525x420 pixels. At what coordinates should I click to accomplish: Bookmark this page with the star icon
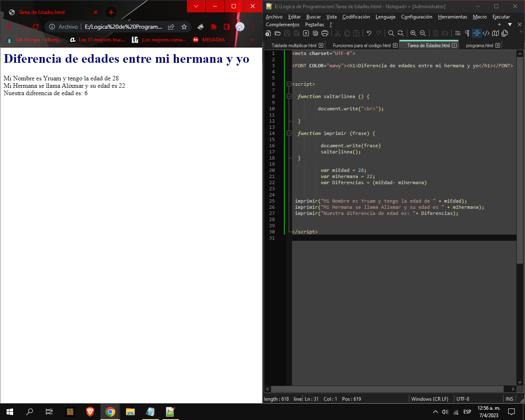[184, 27]
